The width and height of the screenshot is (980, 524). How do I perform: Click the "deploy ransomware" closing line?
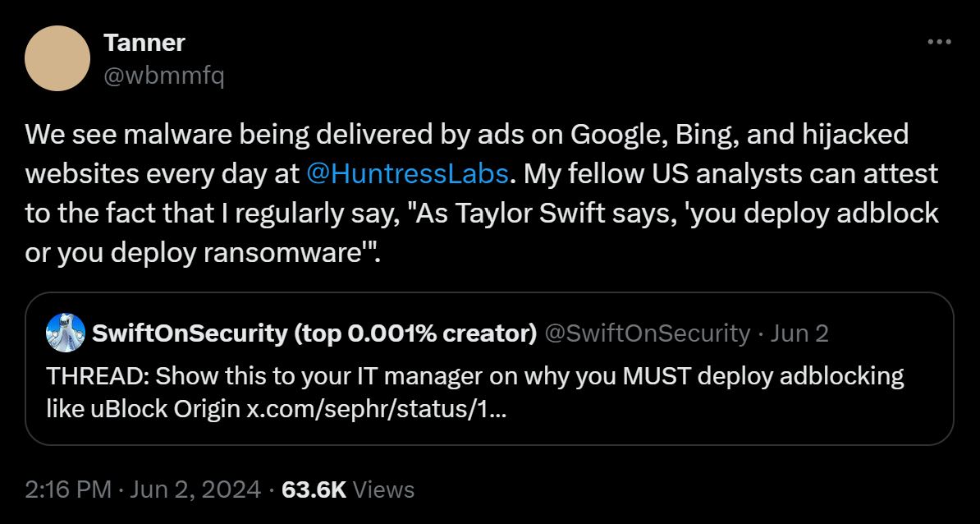204,253
